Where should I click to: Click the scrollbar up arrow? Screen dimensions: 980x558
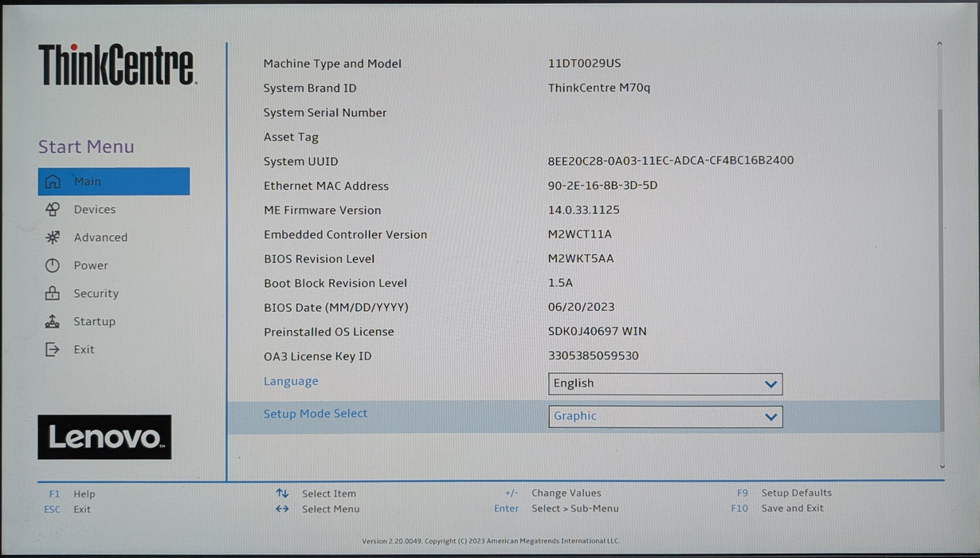coord(940,45)
